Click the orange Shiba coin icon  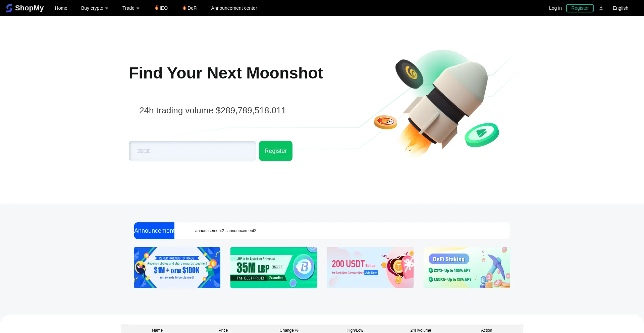click(386, 122)
